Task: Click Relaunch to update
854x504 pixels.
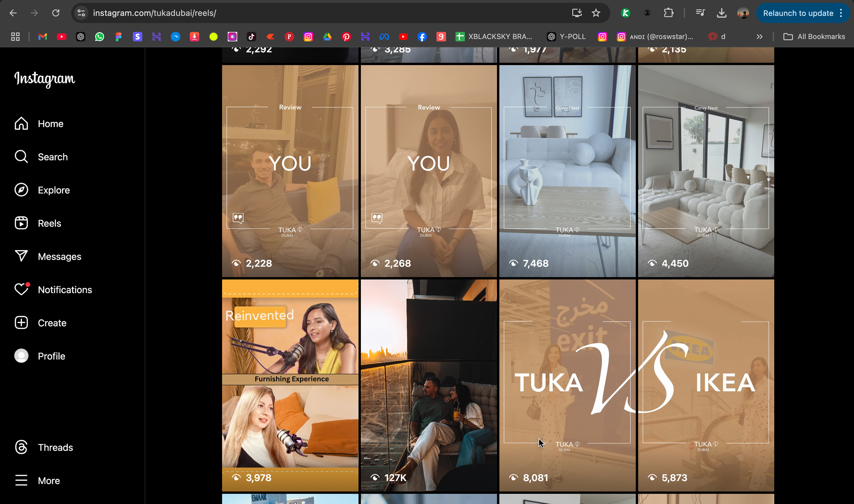Action: (798, 13)
